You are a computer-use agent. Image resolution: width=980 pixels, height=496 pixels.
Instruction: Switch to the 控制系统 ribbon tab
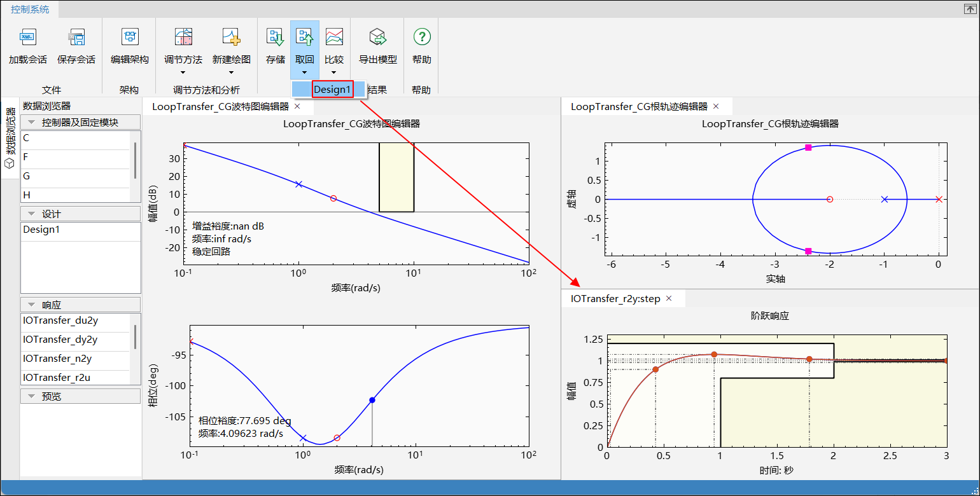point(30,10)
